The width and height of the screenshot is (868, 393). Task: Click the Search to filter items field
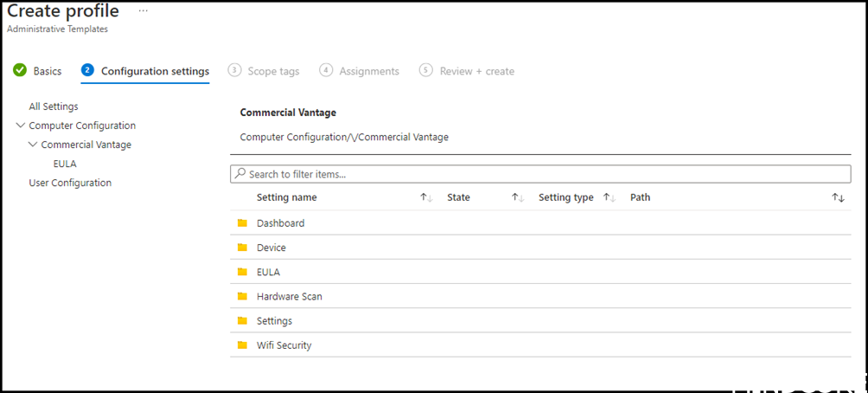point(540,173)
